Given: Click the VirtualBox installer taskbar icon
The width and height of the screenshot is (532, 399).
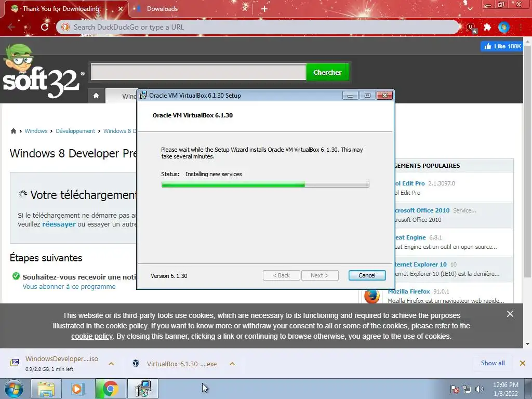Looking at the screenshot, I should 142,389.
